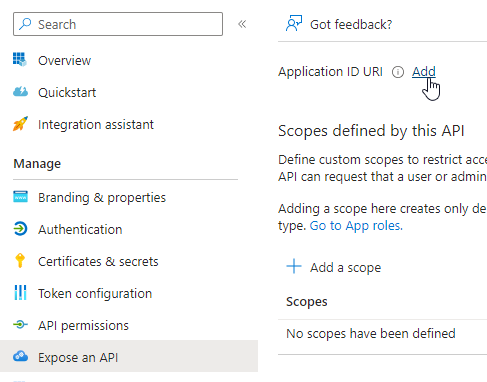Click the Application ID URI info icon
The width and height of the screenshot is (487, 382).
click(x=398, y=72)
